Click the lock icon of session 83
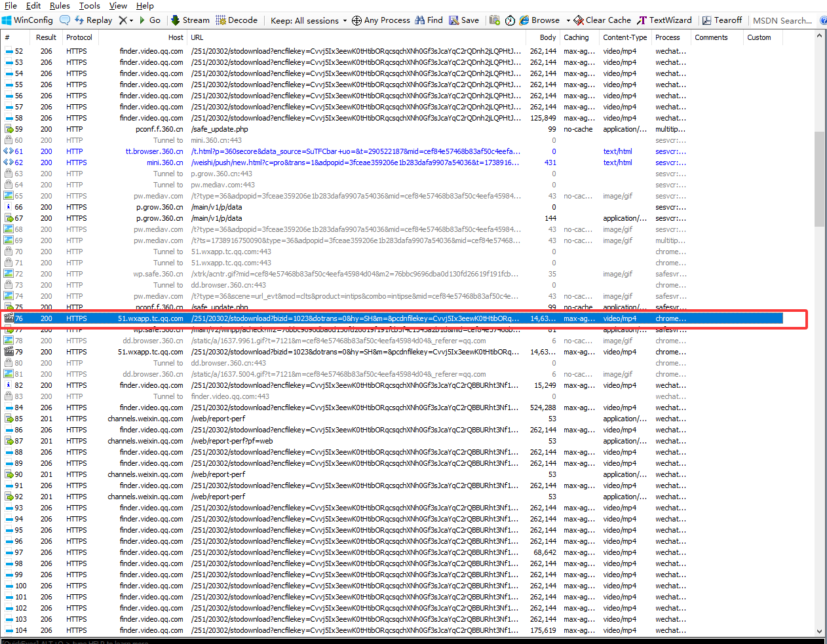 pos(9,396)
